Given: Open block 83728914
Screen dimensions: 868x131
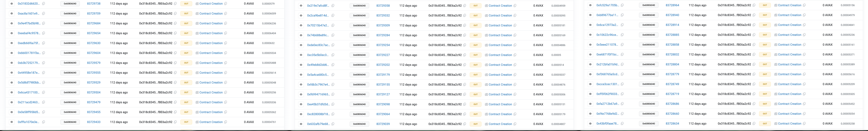Looking at the screenshot, I should (x=673, y=25).
